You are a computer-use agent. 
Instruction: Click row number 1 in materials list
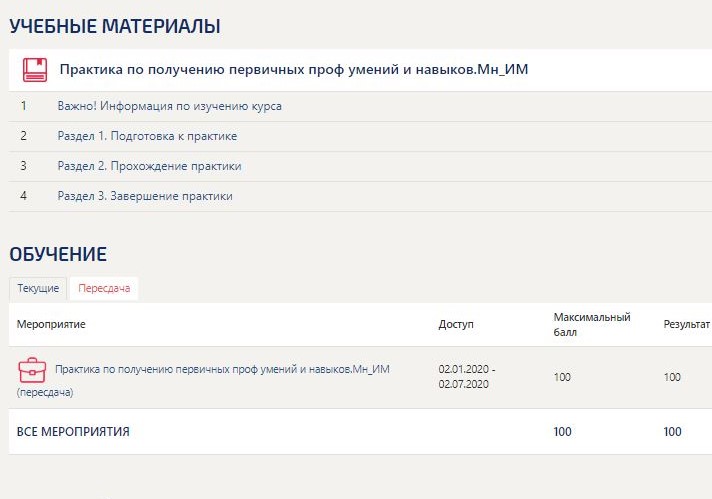(x=24, y=106)
